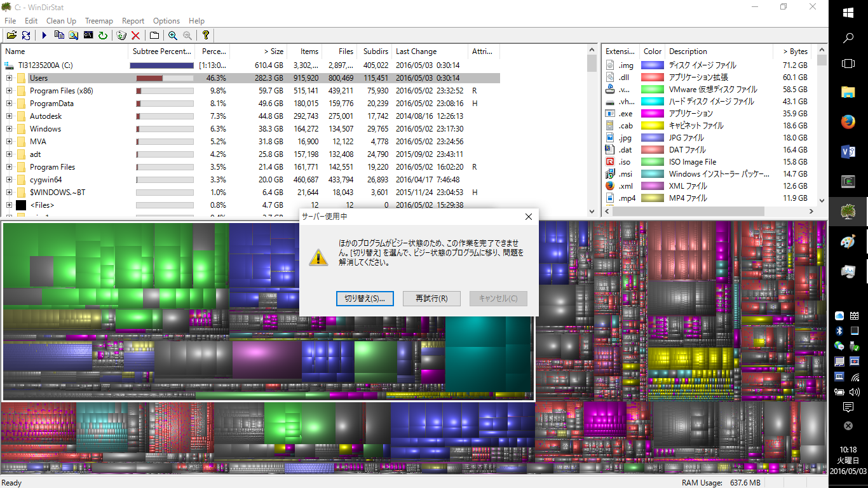Screen dimensions: 868x488
Task: Zoom in the treemap with magnifier icon
Action: click(x=173, y=36)
